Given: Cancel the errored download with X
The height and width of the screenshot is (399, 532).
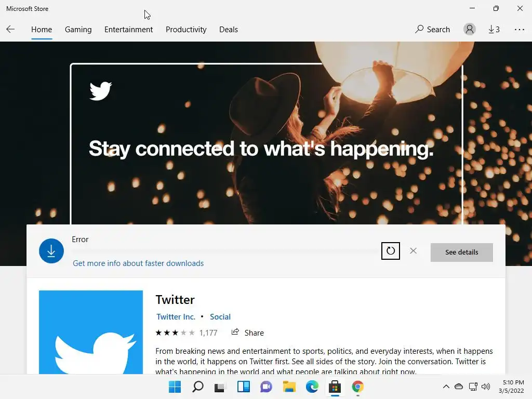Looking at the screenshot, I should click(413, 251).
